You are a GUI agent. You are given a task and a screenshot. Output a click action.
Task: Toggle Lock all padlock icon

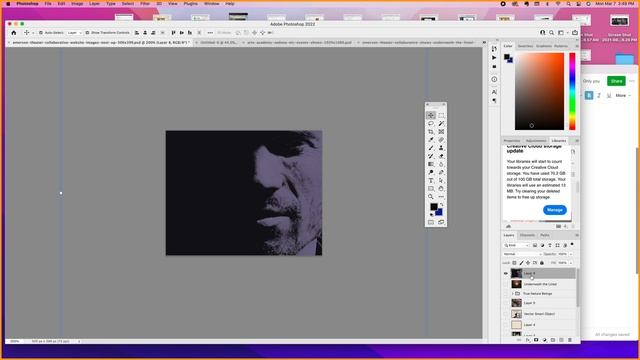542,263
